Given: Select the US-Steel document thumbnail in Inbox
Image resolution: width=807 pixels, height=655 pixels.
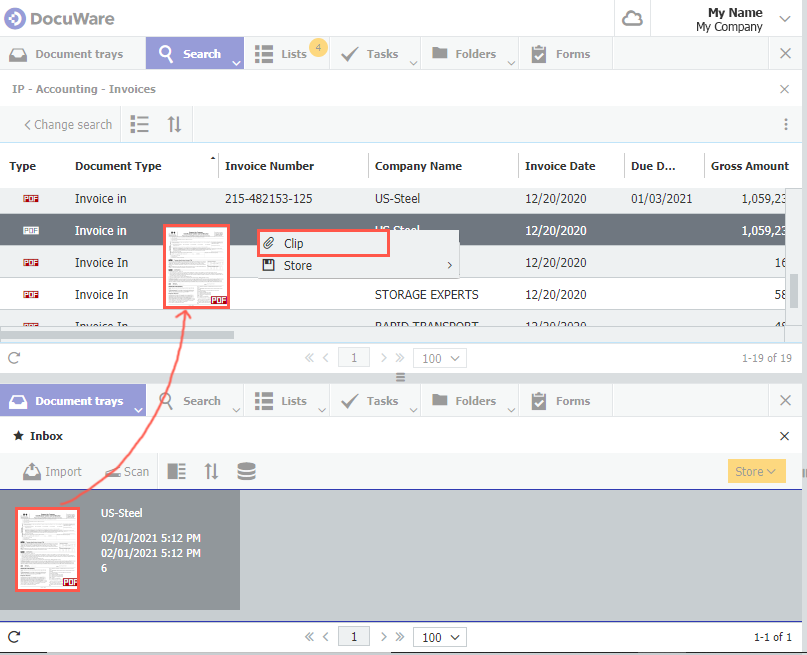Looking at the screenshot, I should pyautogui.click(x=47, y=549).
